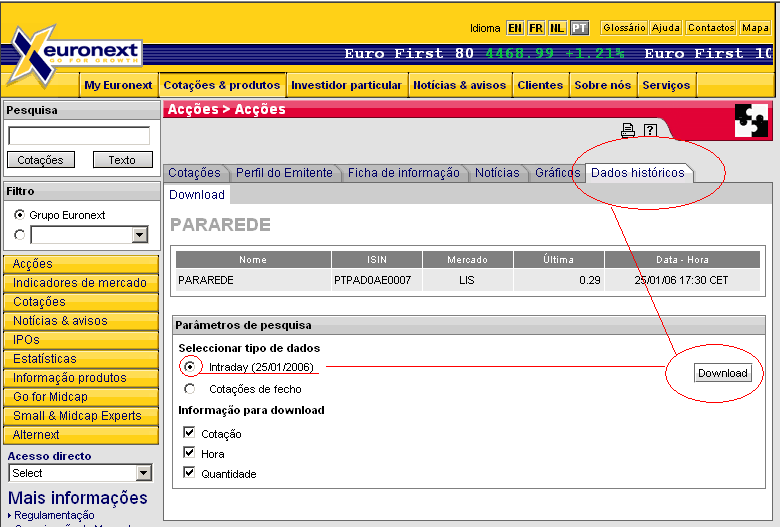
Task: Open My Euronext menu
Action: (x=118, y=85)
